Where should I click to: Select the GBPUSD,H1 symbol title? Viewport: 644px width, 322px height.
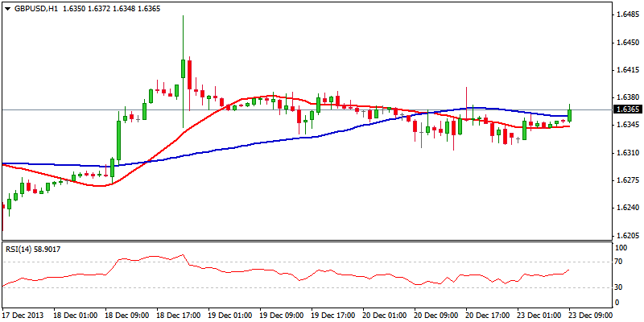point(35,8)
